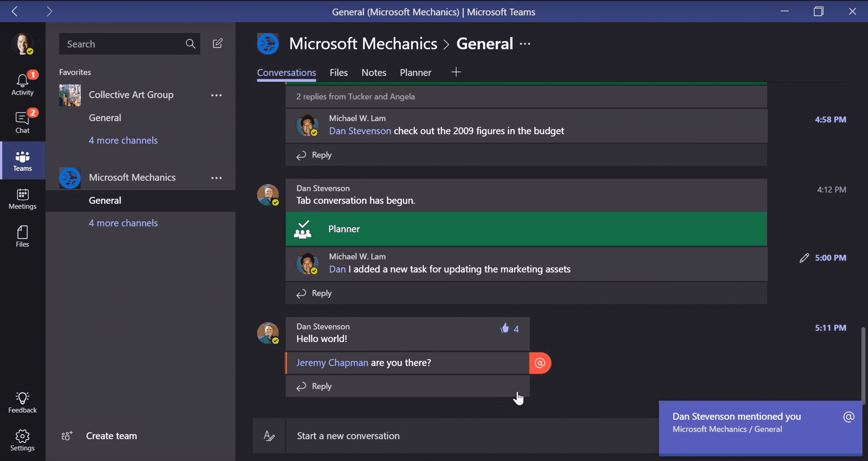Image resolution: width=868 pixels, height=461 pixels.
Task: Click the Start a new conversation field
Action: [472, 436]
